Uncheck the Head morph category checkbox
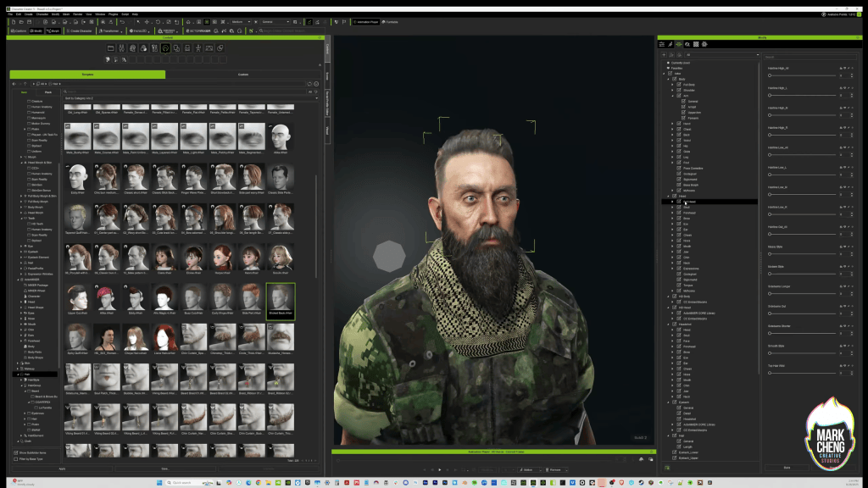 [x=674, y=196]
